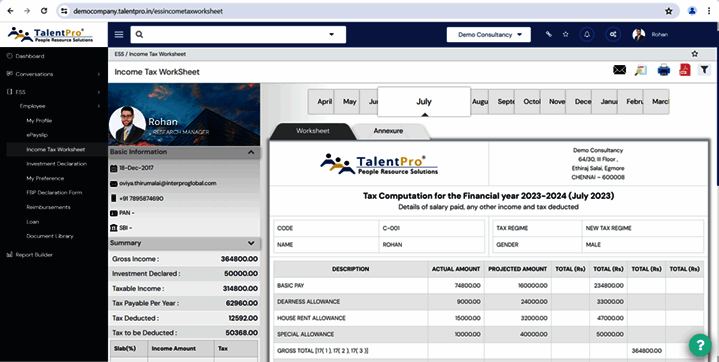This screenshot has height=362, width=719.
Task: Bookmark this page with breadcrumb star
Action: 695,54
